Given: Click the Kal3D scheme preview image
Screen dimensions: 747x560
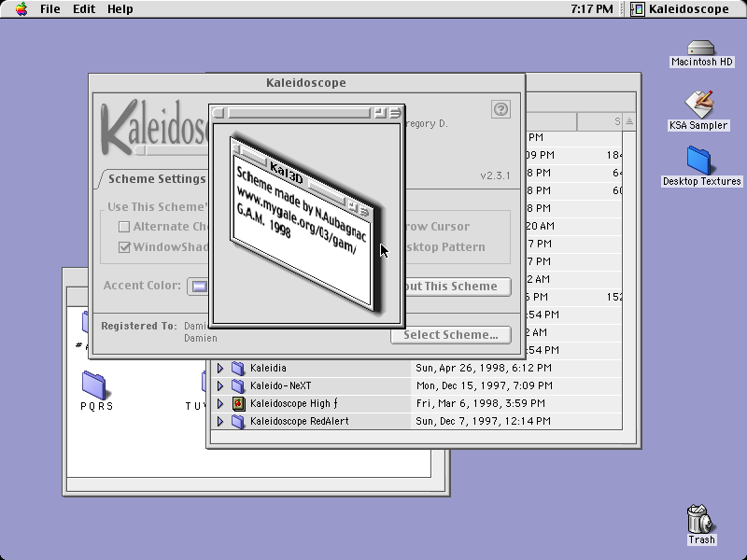Looking at the screenshot, I should point(307,224).
